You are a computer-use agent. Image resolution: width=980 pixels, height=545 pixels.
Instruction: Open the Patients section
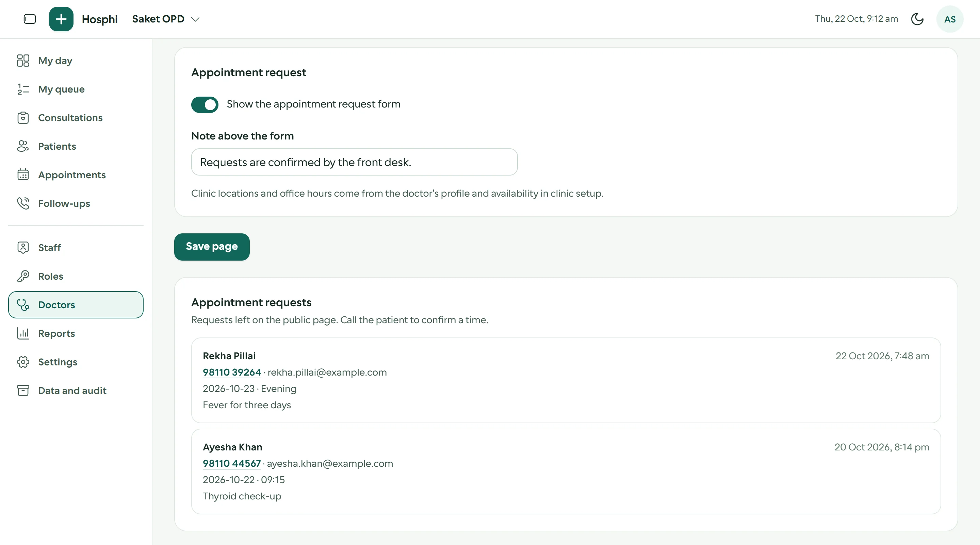click(x=76, y=146)
